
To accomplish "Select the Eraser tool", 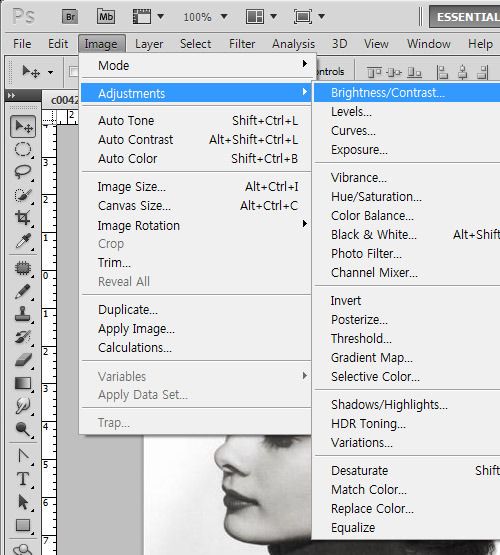I will tap(23, 360).
